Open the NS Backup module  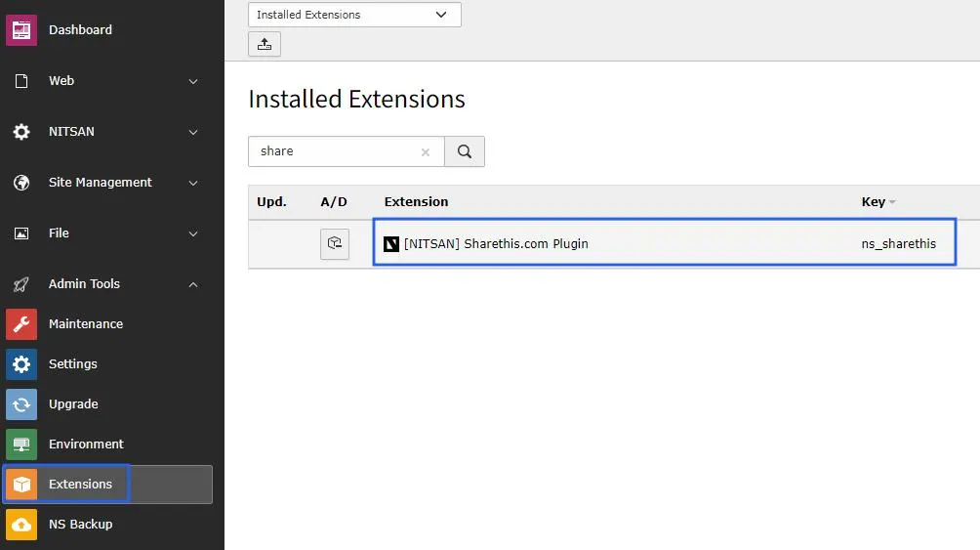(81, 525)
